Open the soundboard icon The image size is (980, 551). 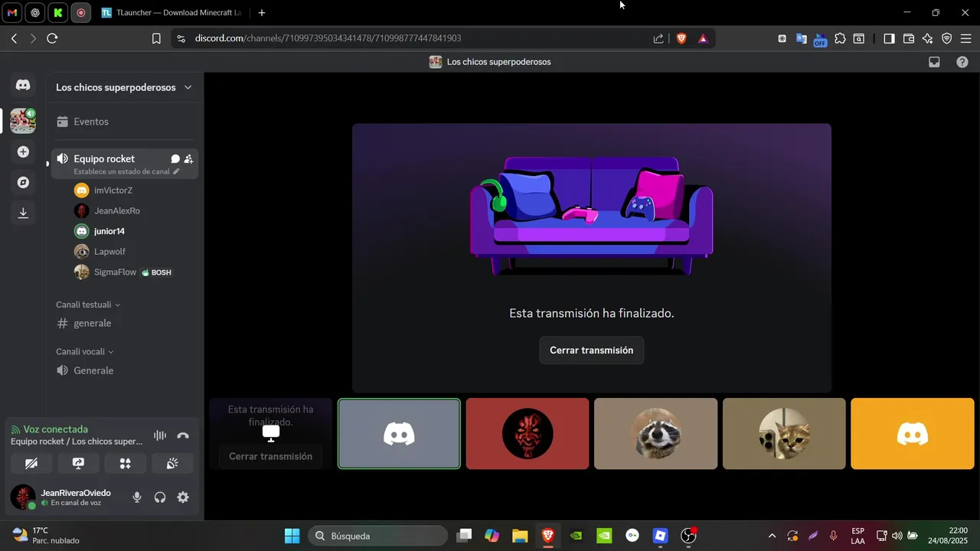point(172,463)
